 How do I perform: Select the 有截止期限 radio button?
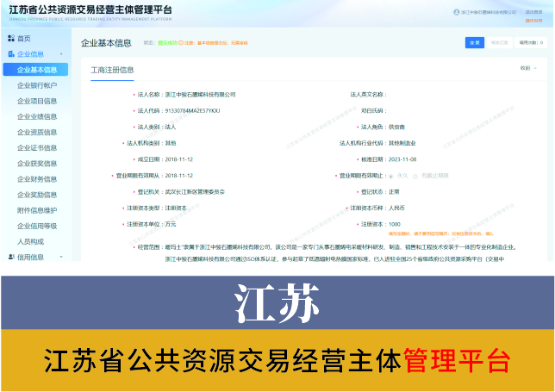tap(415, 176)
